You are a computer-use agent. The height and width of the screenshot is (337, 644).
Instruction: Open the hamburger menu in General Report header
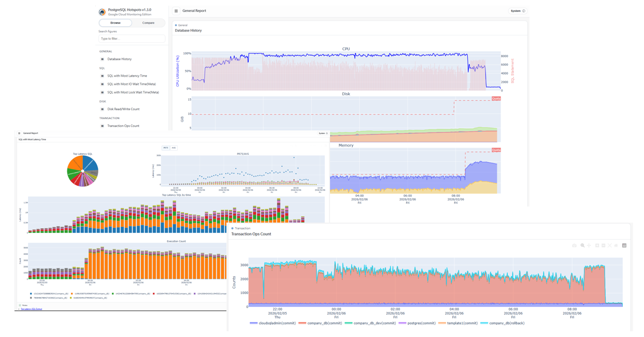[x=175, y=10]
